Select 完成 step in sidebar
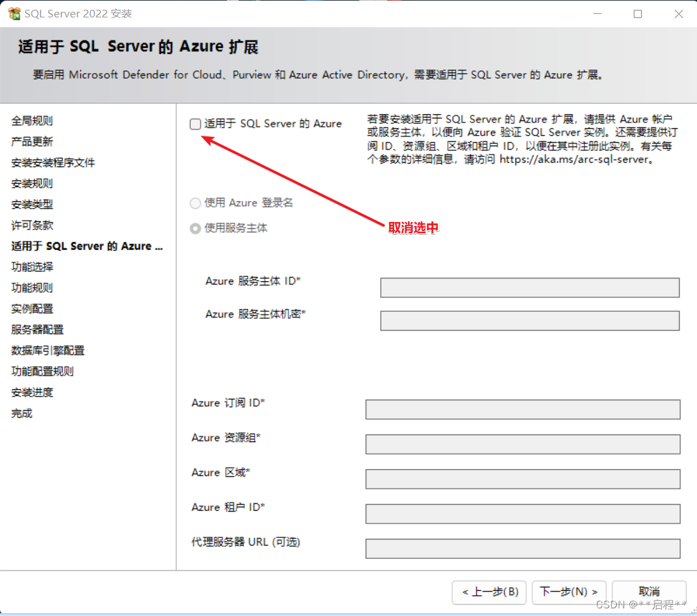697x616 pixels. 22,413
